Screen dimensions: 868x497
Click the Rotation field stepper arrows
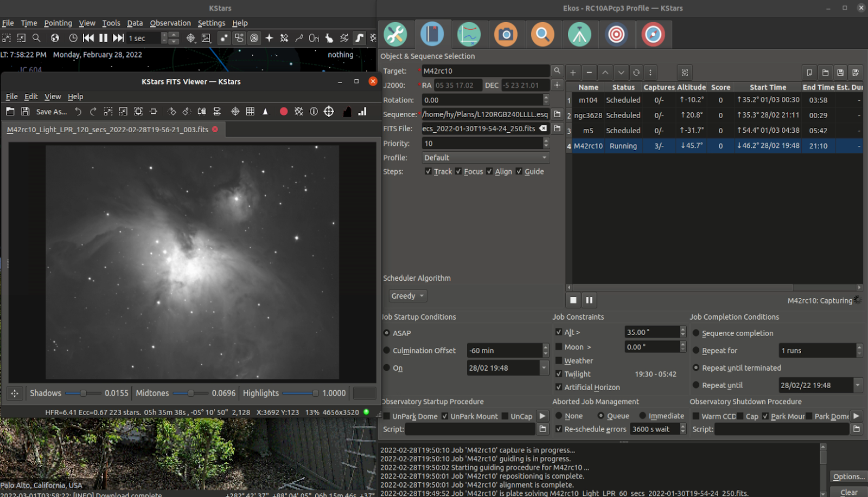(546, 100)
